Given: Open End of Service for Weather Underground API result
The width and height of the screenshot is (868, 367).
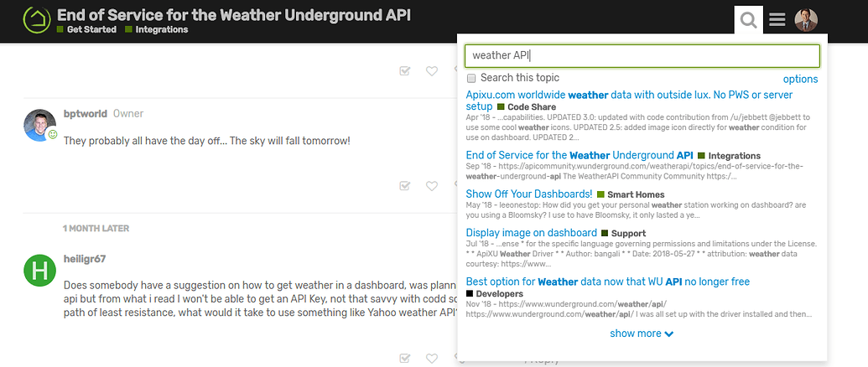Looking at the screenshot, I should click(x=580, y=155).
